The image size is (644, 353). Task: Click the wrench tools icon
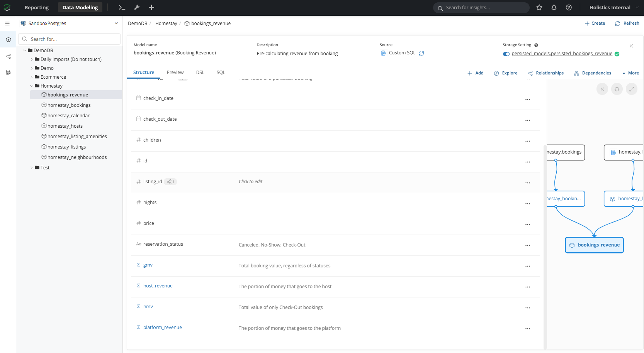[137, 7]
